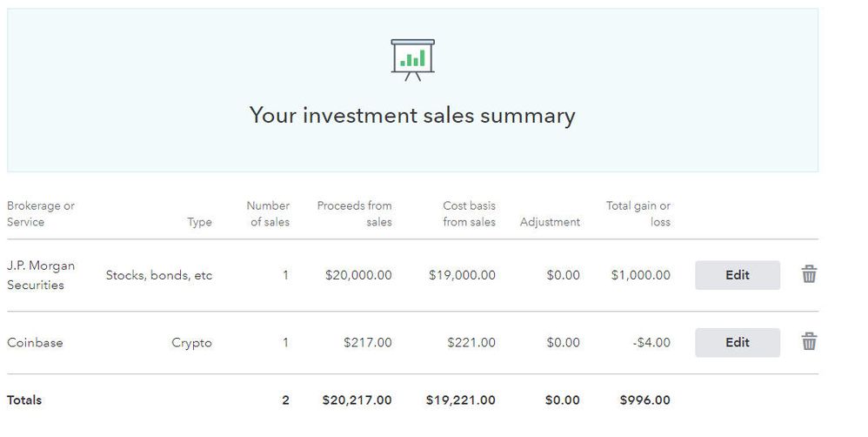Delete the J.P. Morgan Securities entry
This screenshot has height=437, width=868.
809,275
